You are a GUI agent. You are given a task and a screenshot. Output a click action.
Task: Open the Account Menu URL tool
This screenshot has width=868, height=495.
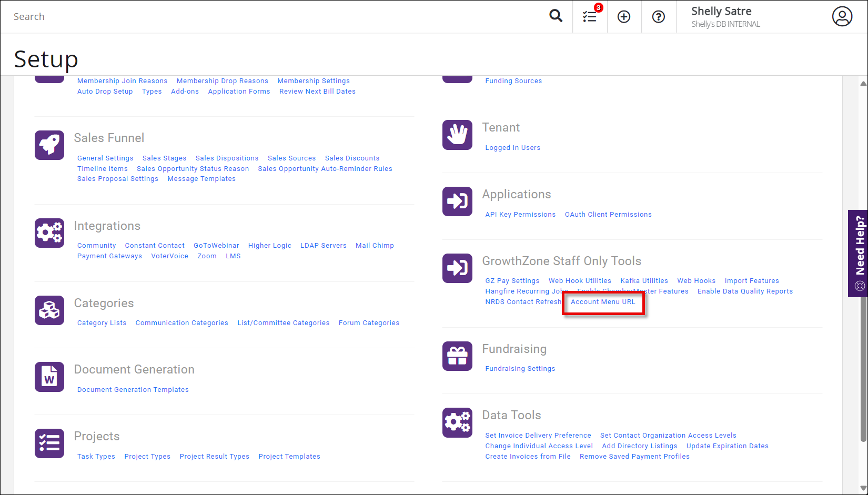(603, 301)
